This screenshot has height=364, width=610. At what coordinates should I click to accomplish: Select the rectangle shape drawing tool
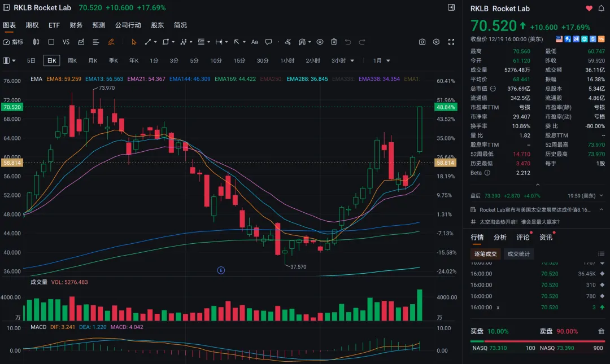pyautogui.click(x=165, y=42)
